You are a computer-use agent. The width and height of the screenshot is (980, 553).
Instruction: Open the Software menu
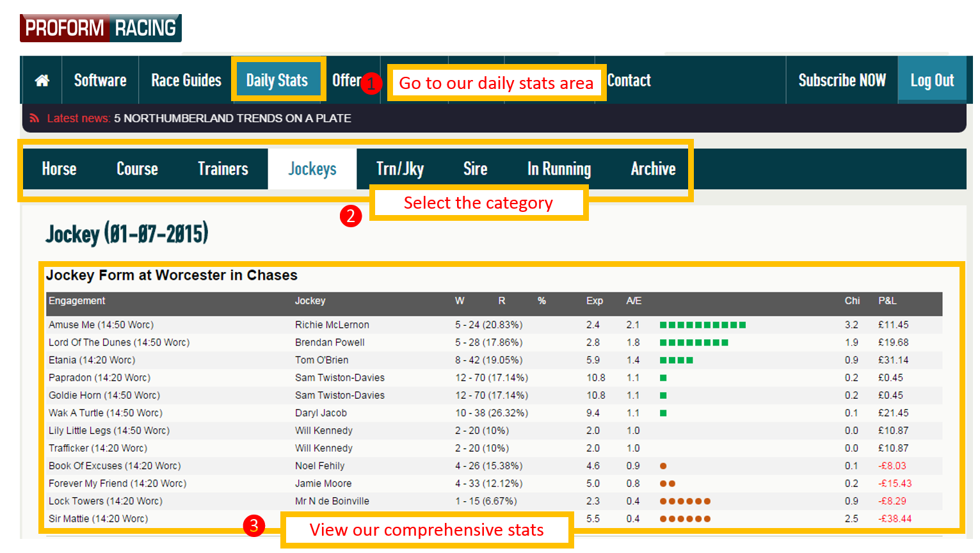coord(100,81)
